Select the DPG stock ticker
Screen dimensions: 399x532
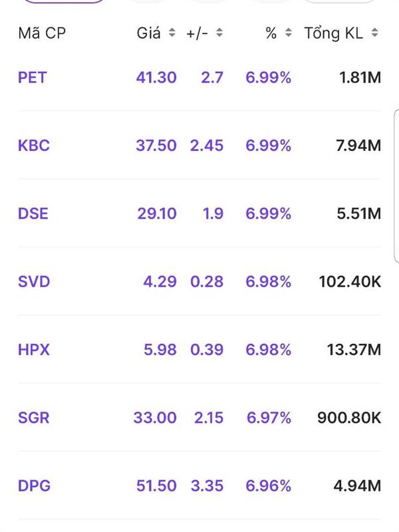coord(34,486)
